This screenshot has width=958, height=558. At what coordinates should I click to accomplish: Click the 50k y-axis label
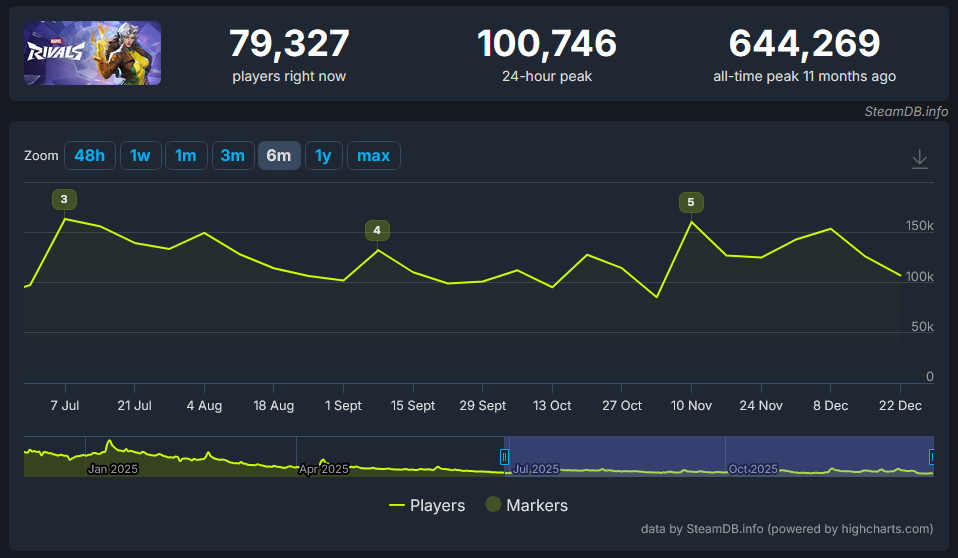[x=923, y=327]
